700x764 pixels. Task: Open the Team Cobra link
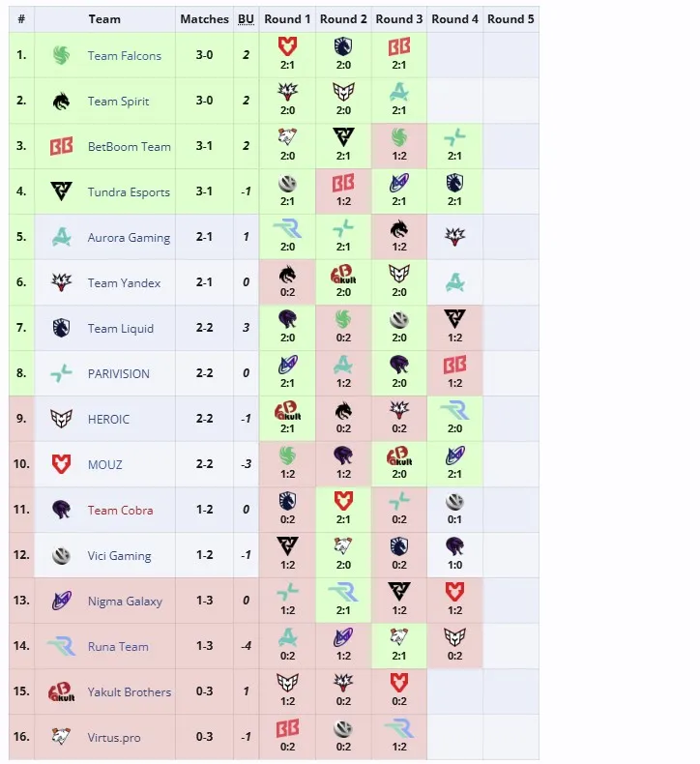tap(120, 511)
